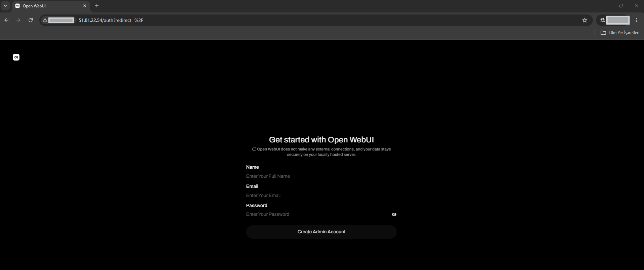Click the address bar URL text
Viewport: 644px width, 270px height.
[111, 20]
